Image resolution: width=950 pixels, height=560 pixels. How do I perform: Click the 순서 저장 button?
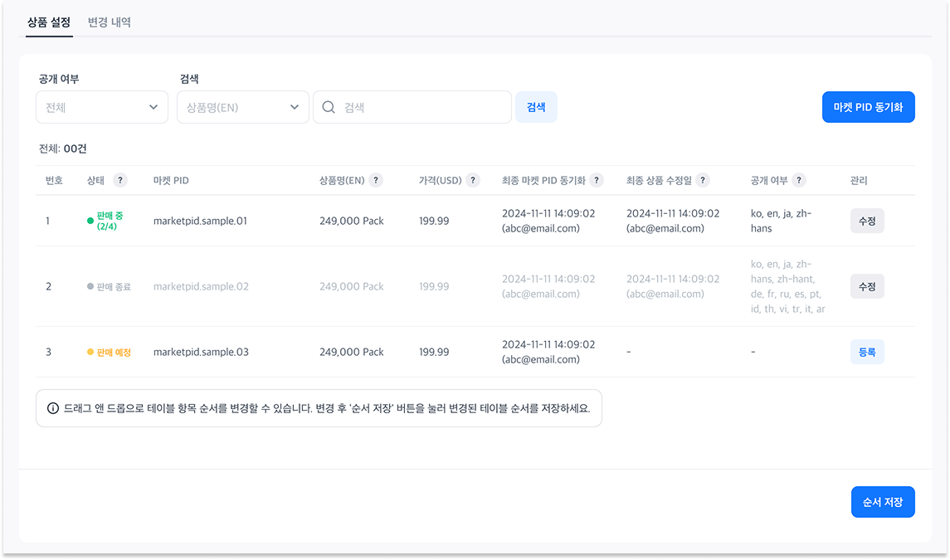(x=883, y=502)
